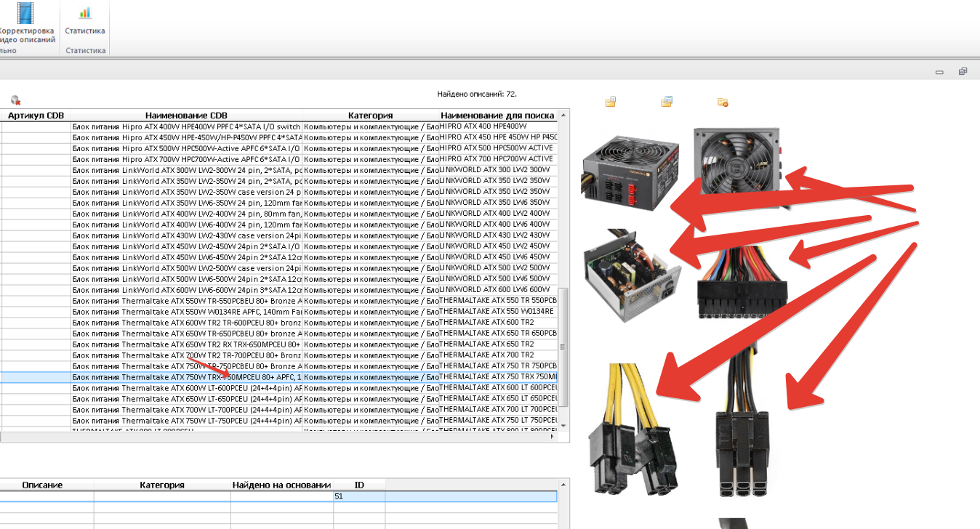Select row Thermaltake ATX 700W TR2 TR-700PCEU

coord(278,355)
